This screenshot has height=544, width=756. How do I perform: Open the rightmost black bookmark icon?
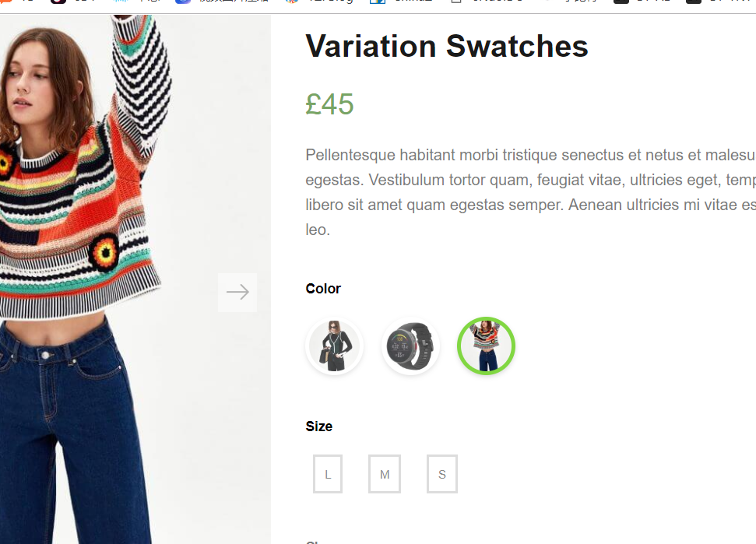(x=693, y=2)
